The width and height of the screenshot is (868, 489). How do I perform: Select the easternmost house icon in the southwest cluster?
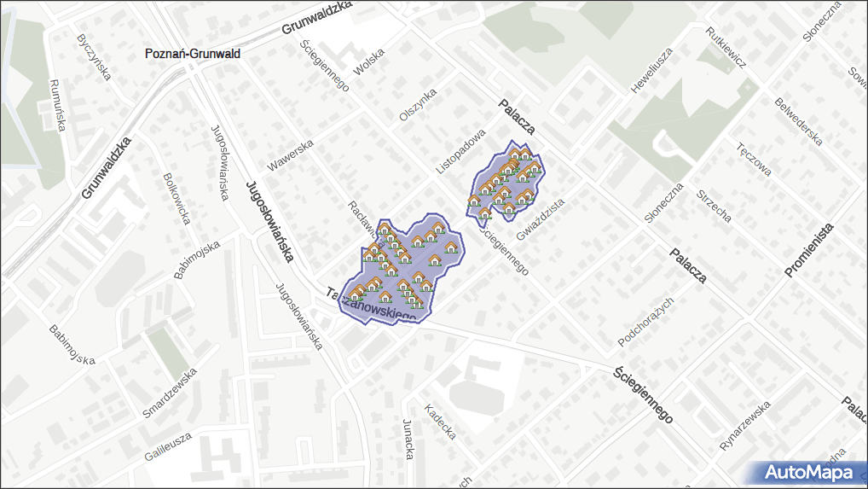(x=451, y=248)
